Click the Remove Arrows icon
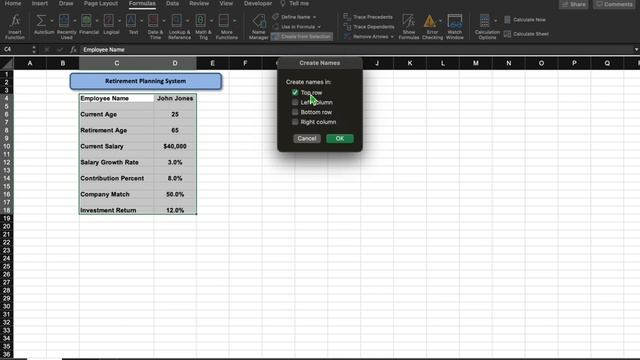Screen dimensions: 640x360 (347, 36)
